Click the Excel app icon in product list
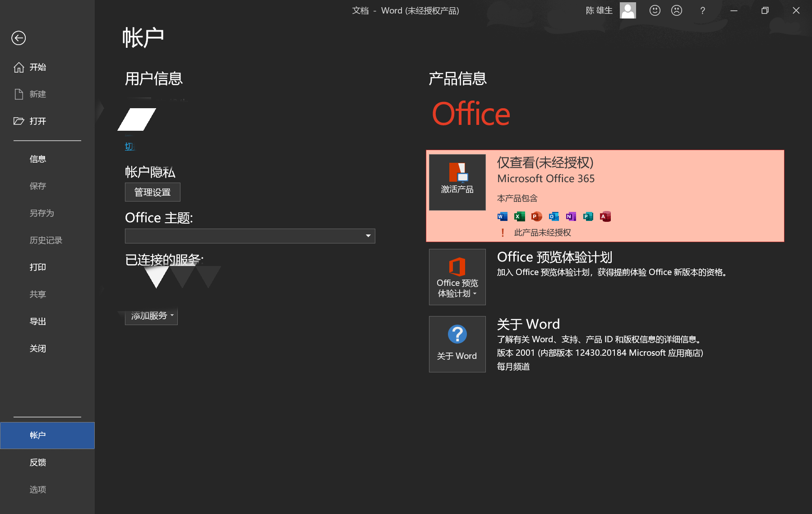Image resolution: width=812 pixels, height=514 pixels. point(519,216)
